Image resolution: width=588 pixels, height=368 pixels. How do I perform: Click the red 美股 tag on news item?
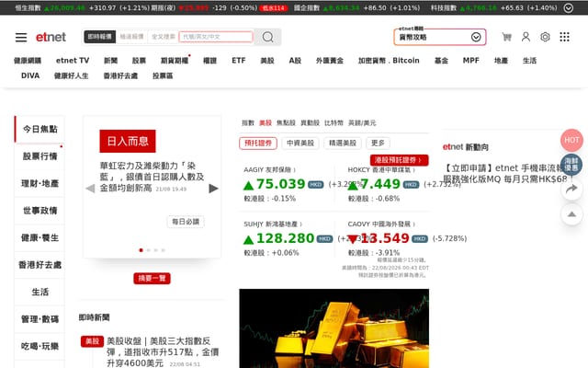(92, 341)
